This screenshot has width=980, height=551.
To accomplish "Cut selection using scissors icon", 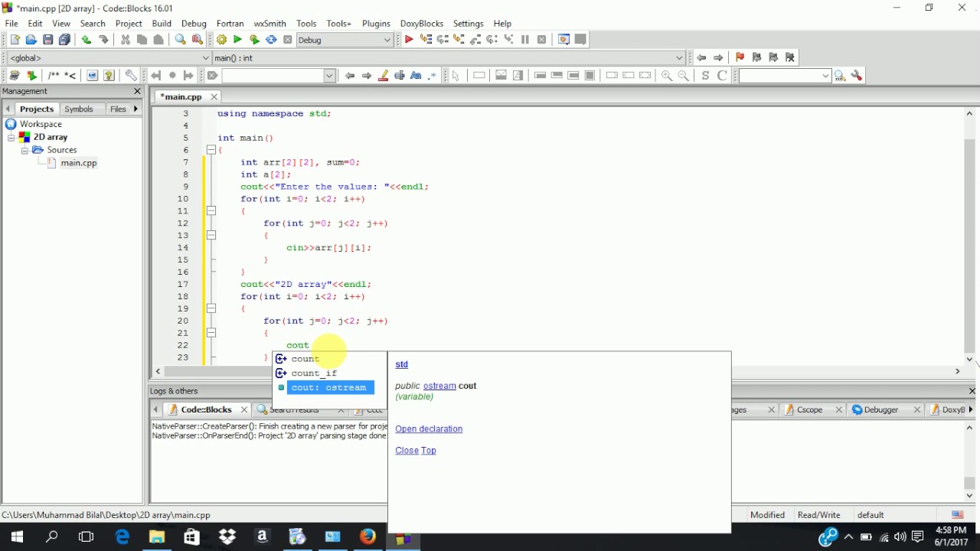I will [x=126, y=40].
